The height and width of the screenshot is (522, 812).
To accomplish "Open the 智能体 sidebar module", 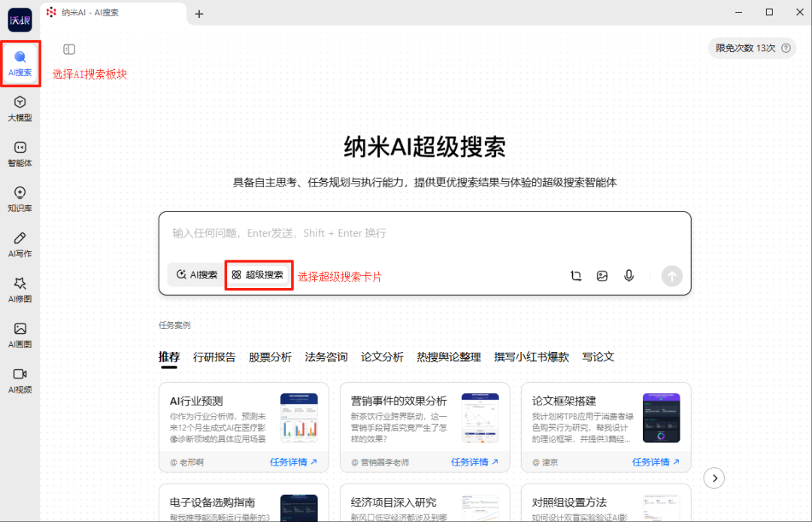I will tap(20, 154).
